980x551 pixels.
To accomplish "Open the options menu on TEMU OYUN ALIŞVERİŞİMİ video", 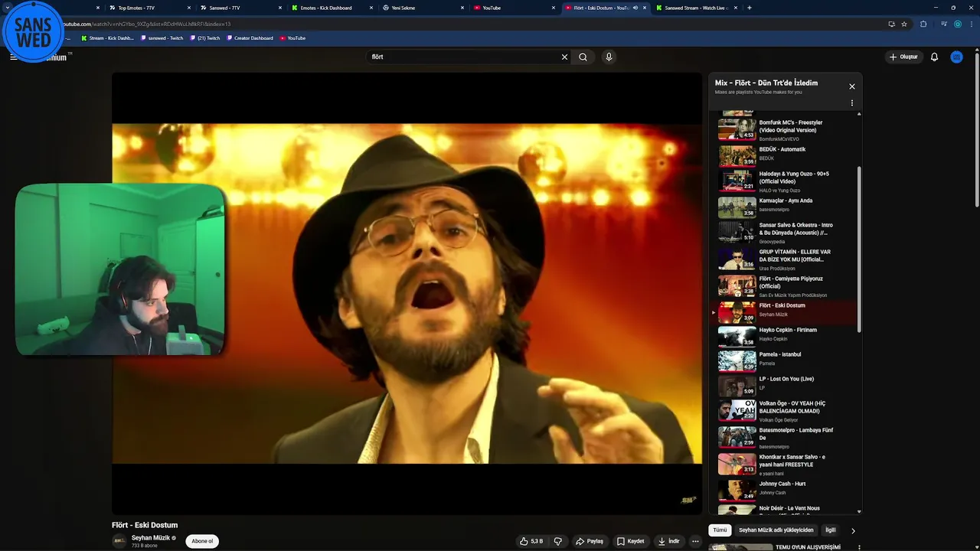I will (x=859, y=547).
